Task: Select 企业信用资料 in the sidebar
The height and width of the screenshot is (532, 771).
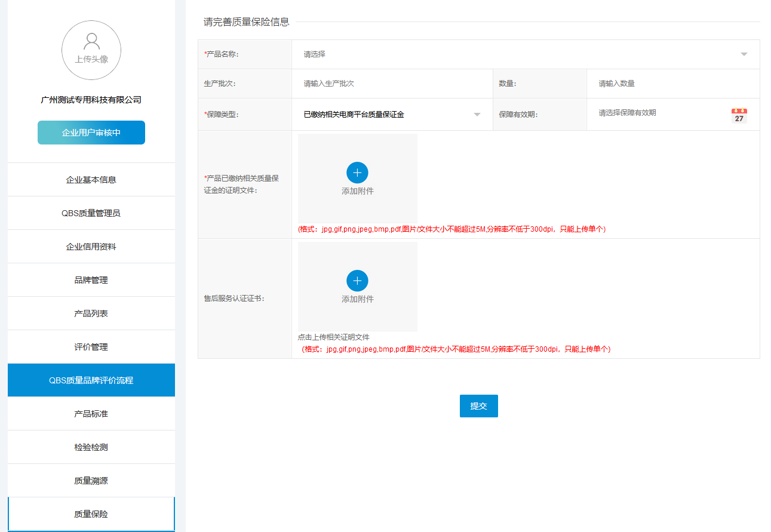Action: (91, 247)
